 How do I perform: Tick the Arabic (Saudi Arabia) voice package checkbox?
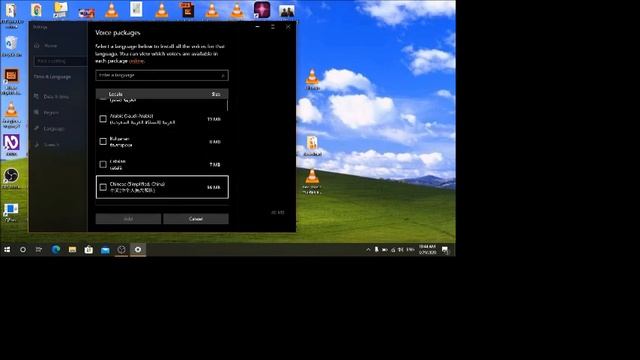point(103,119)
